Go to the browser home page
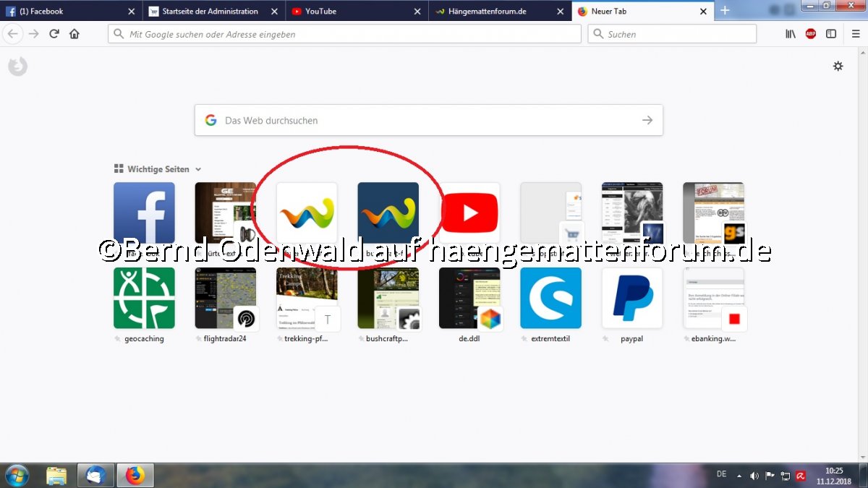The width and height of the screenshot is (868, 488). (75, 34)
